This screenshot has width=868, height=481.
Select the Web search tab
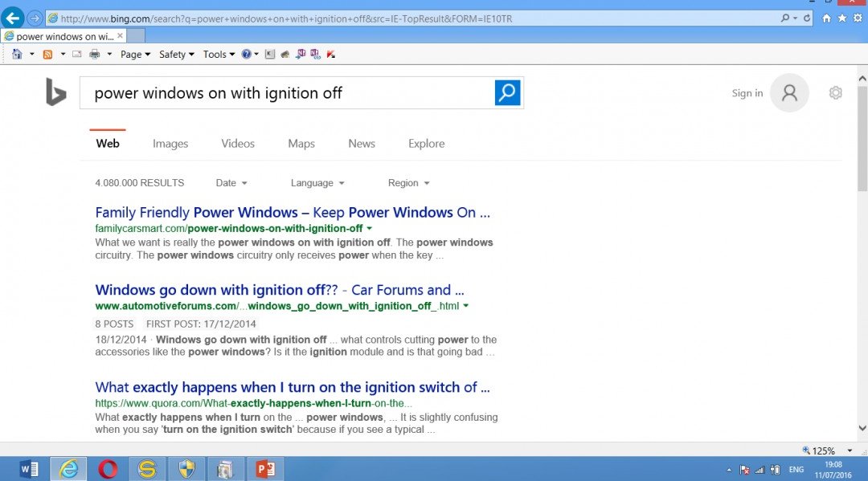pos(108,144)
